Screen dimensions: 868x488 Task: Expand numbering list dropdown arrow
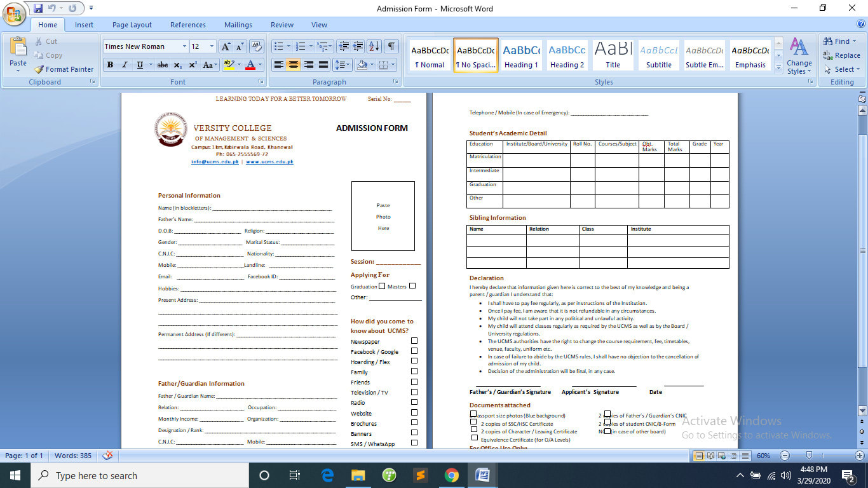point(311,46)
